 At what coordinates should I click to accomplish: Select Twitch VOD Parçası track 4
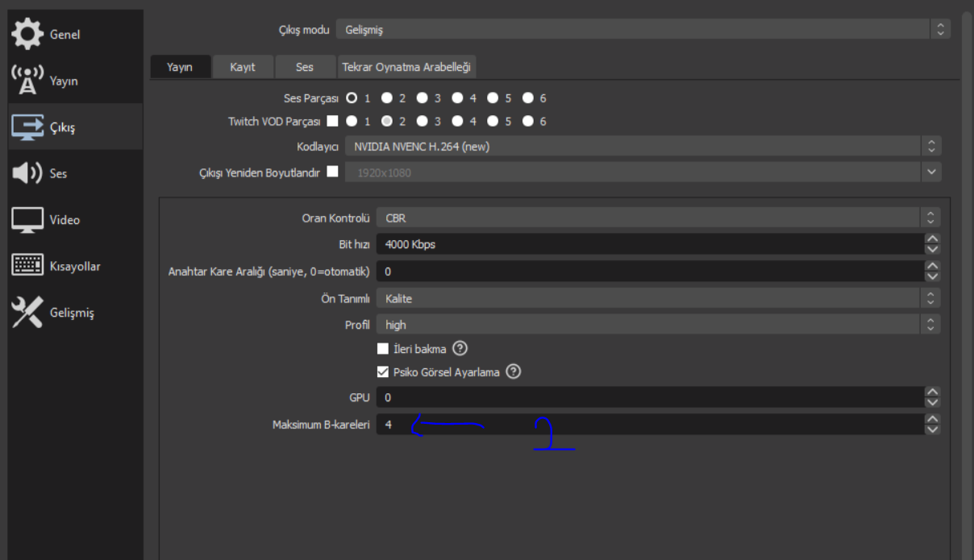click(457, 122)
